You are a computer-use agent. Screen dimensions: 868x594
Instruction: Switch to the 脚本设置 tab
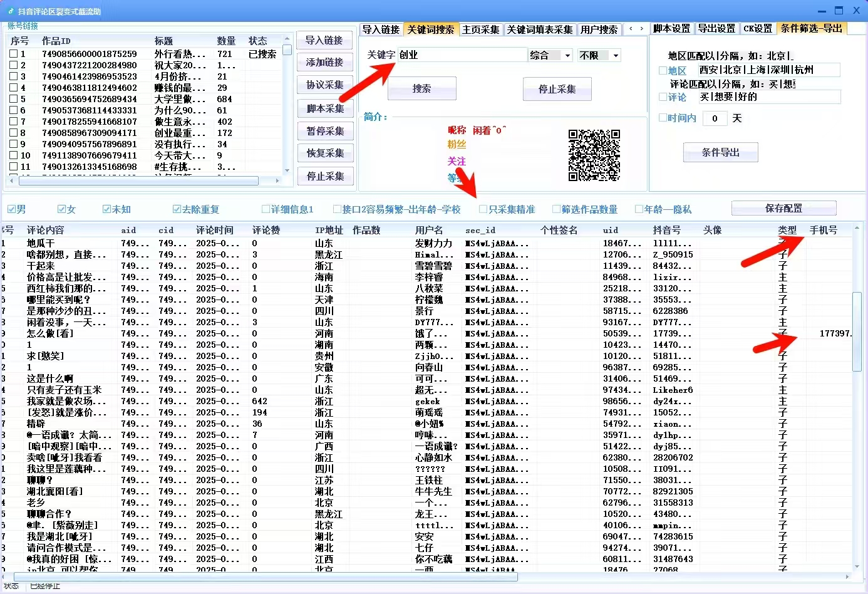tap(671, 29)
